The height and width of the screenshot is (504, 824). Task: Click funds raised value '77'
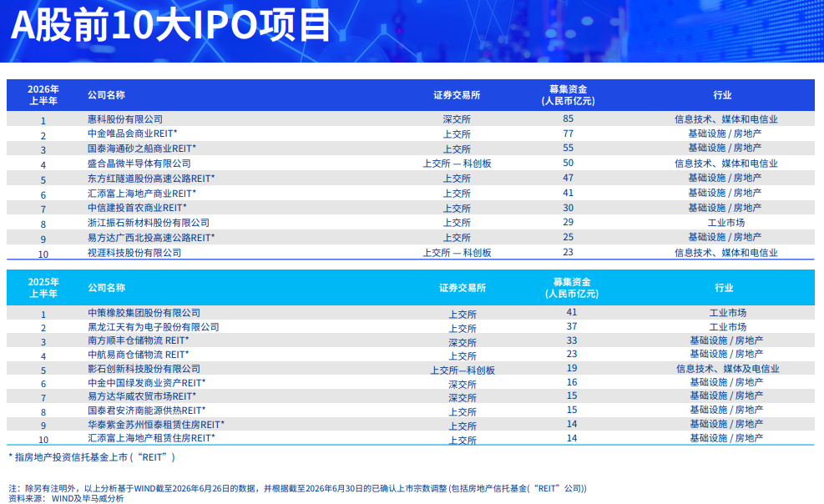[568, 134]
